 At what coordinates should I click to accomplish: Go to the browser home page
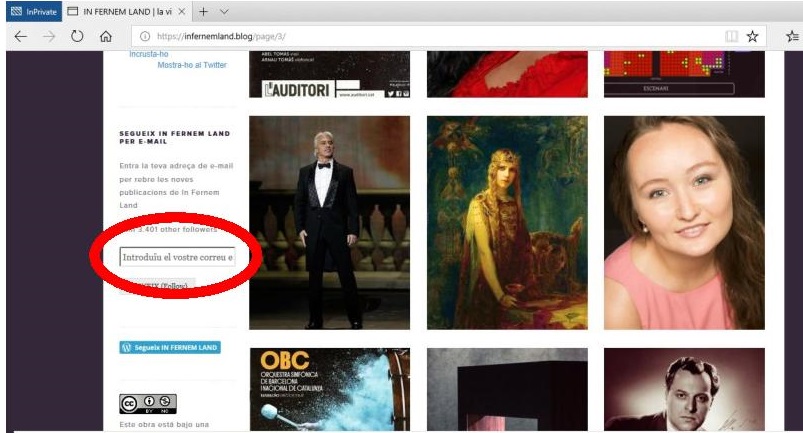(105, 36)
